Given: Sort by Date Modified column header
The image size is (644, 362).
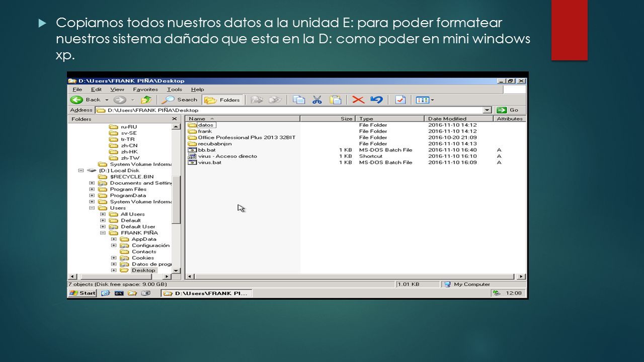Looking at the screenshot, I should (x=459, y=119).
